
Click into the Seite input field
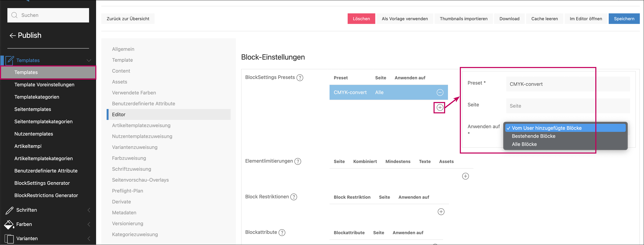coord(568,106)
